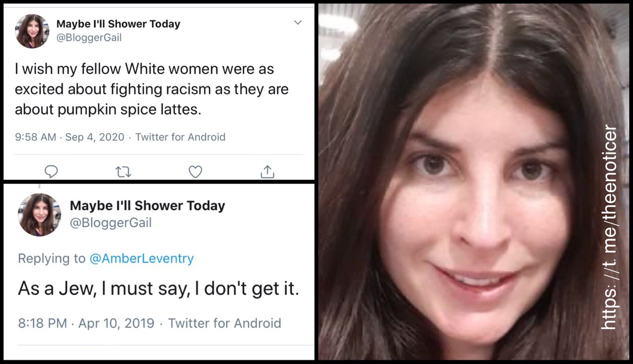The image size is (633, 364).
Task: Open the @BloggerGail handle in the top tweet
Action: coord(89,38)
